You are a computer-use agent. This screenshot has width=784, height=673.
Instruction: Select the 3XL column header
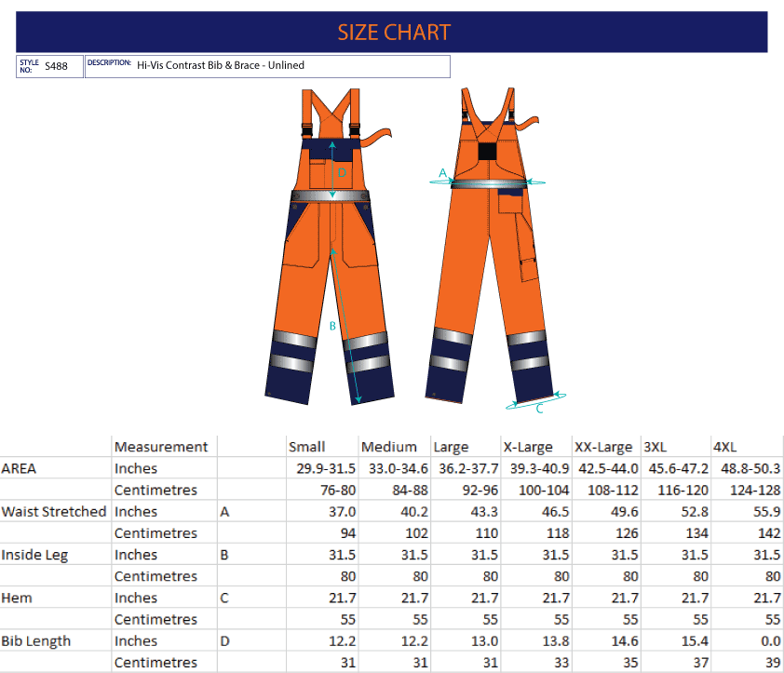[x=655, y=447]
